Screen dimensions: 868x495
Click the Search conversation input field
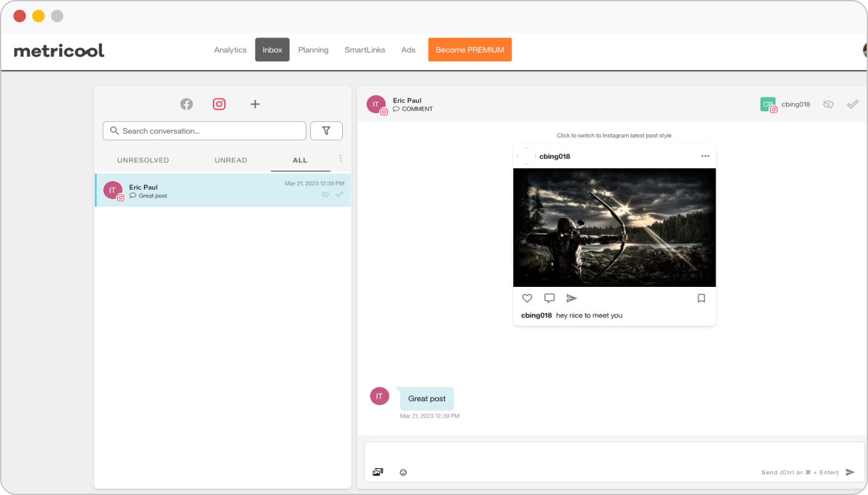205,131
